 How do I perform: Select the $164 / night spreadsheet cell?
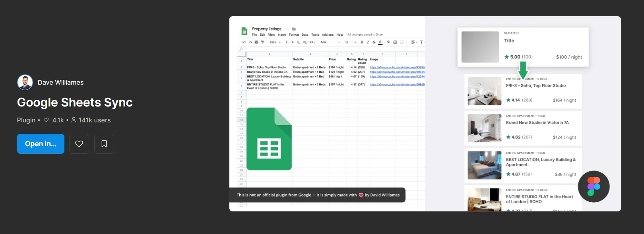pyautogui.click(x=337, y=68)
